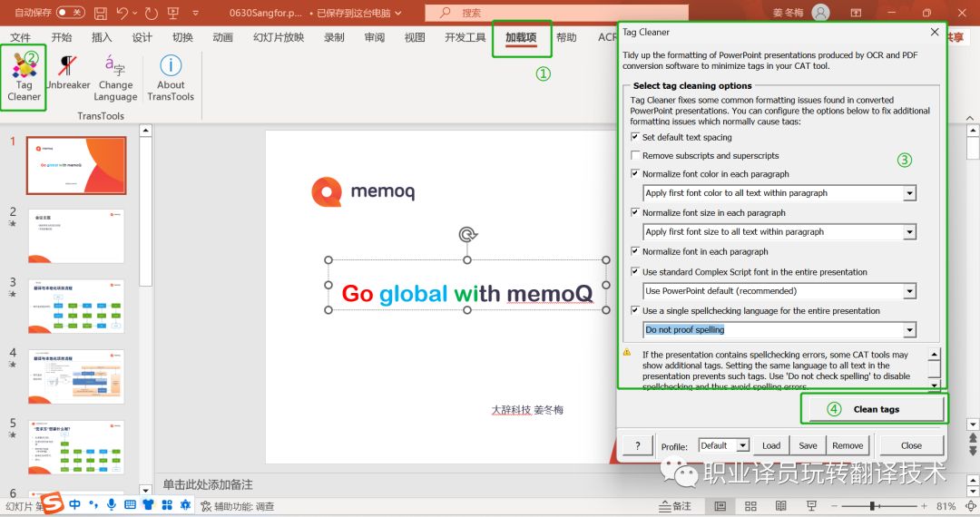Select slide 5 thumbnail

(76, 448)
